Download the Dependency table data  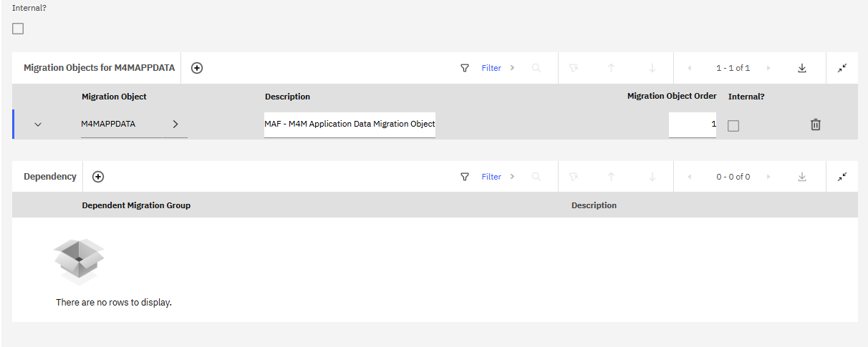(802, 177)
